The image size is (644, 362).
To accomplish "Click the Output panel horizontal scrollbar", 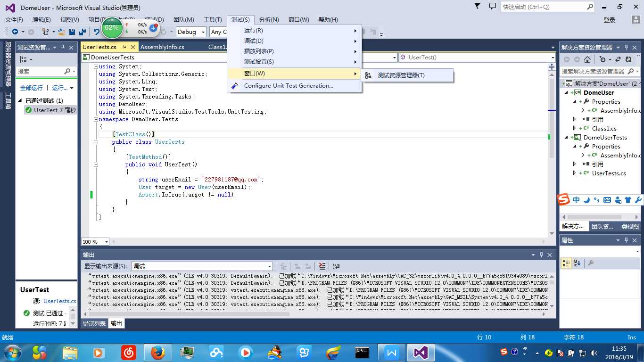I will pyautogui.click(x=189, y=314).
